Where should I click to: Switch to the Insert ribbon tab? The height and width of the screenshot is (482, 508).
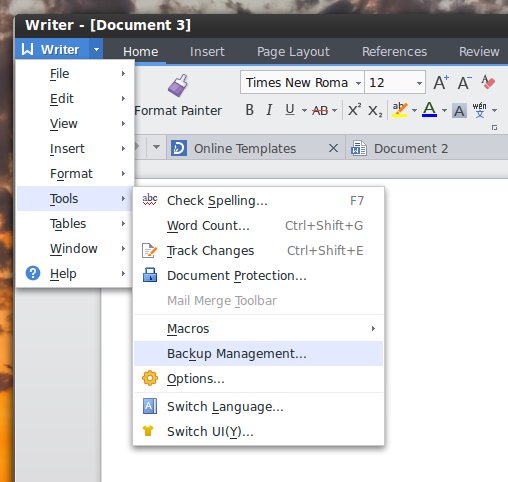[207, 52]
